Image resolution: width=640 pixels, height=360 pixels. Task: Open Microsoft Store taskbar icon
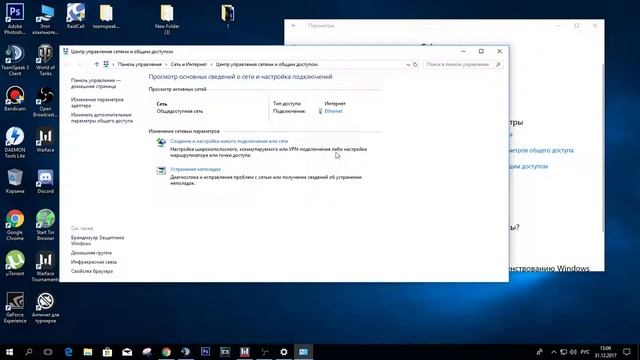click(107, 351)
